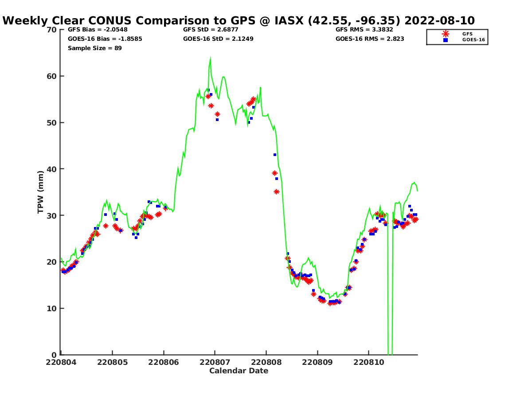Click the Calendar Date x-axis label
532x399 pixels.
(x=239, y=371)
